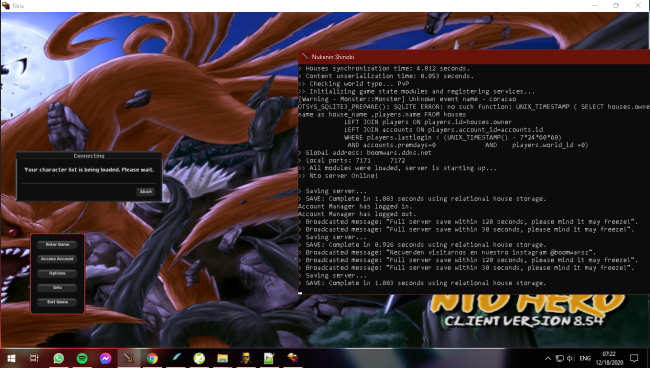Click the Tibia window title icon
The image size is (650, 368).
click(6, 6)
